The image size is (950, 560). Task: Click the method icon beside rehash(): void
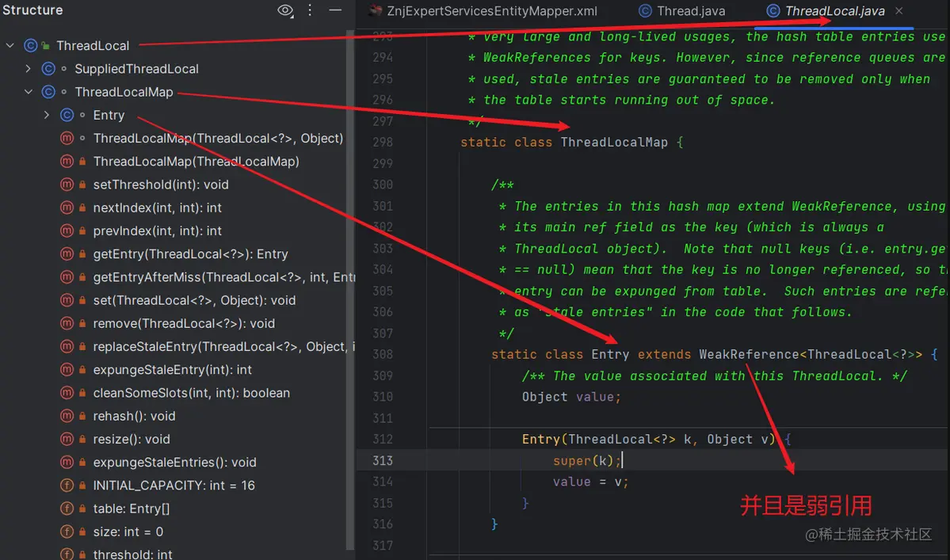(67, 416)
